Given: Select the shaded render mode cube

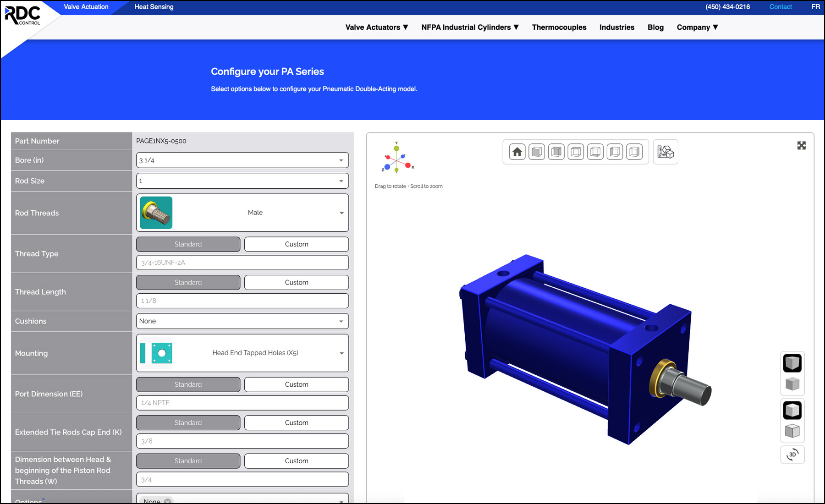Looking at the screenshot, I should tap(792, 410).
